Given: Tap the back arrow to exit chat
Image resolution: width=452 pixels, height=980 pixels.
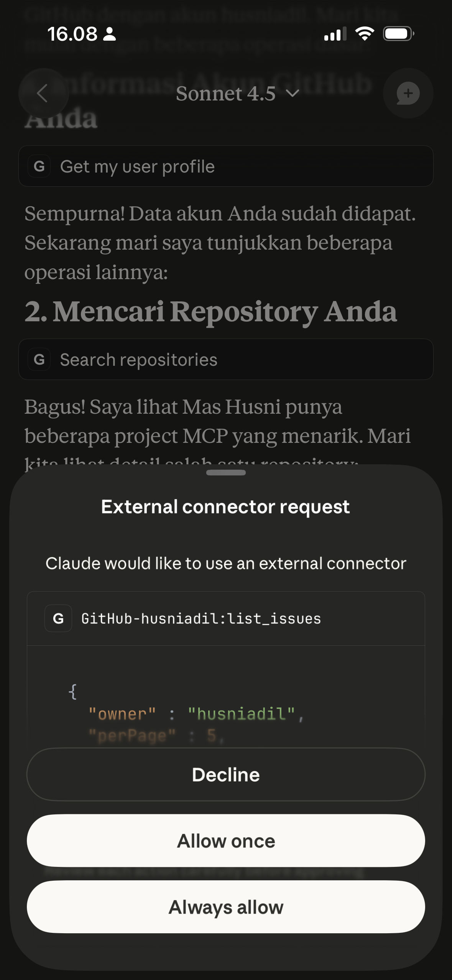Looking at the screenshot, I should point(43,94).
